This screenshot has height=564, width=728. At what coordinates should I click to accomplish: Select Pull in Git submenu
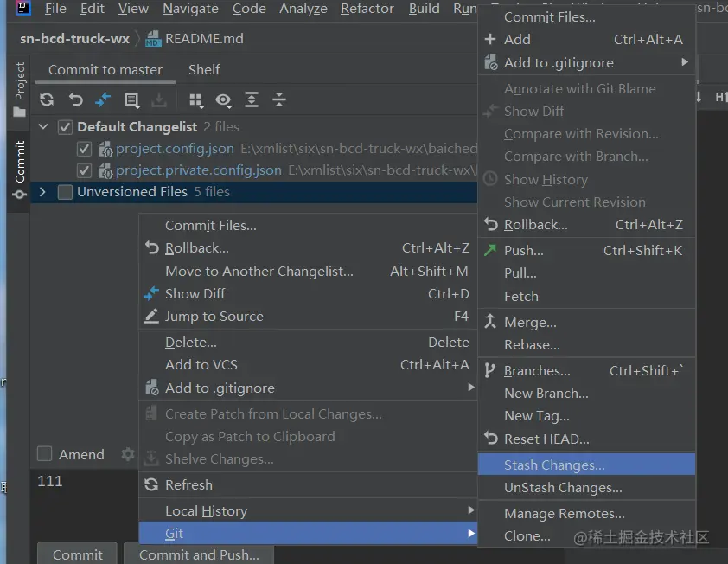tap(586, 272)
